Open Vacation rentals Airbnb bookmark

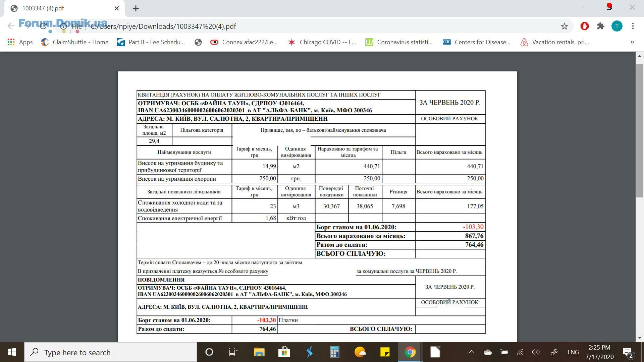pyautogui.click(x=555, y=42)
